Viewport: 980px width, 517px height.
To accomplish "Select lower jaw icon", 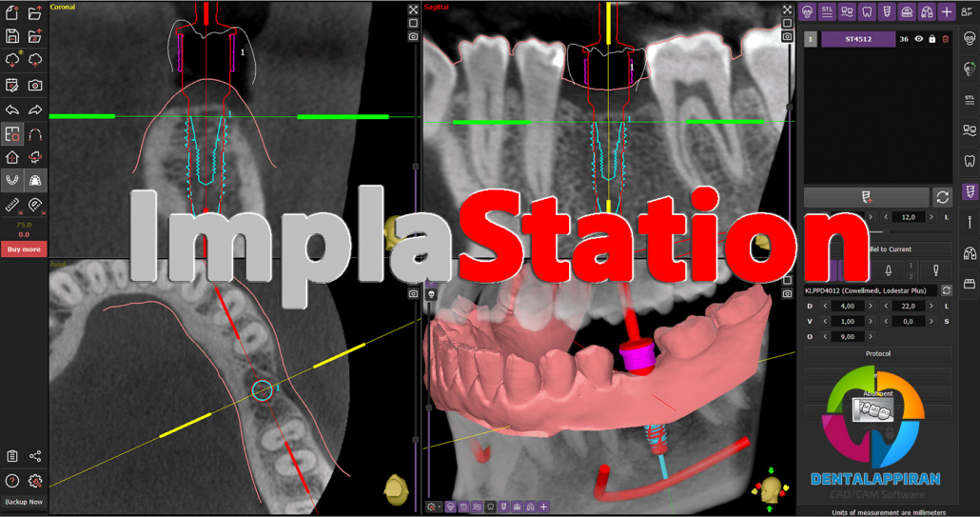I will tap(11, 181).
